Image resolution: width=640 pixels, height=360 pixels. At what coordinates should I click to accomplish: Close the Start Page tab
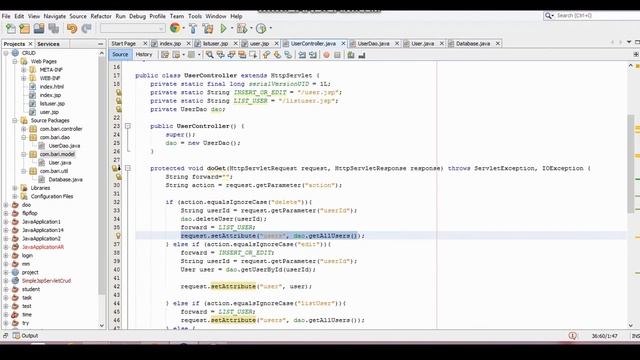145,43
